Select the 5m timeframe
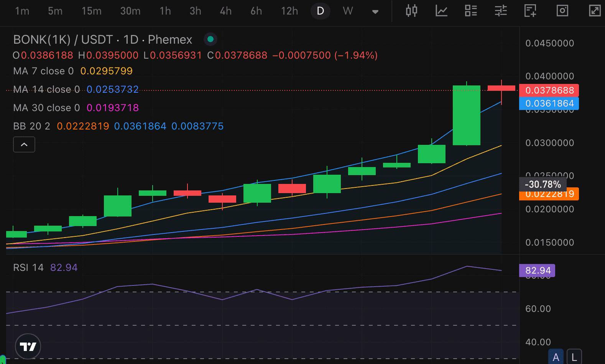Screen dimensions: 605x364 pos(55,11)
